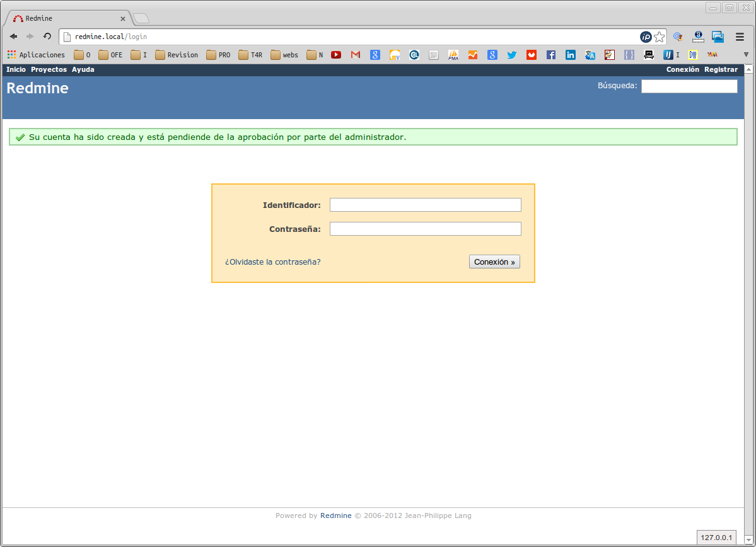
Task: Open the webs bookmarks folder
Action: tap(284, 55)
